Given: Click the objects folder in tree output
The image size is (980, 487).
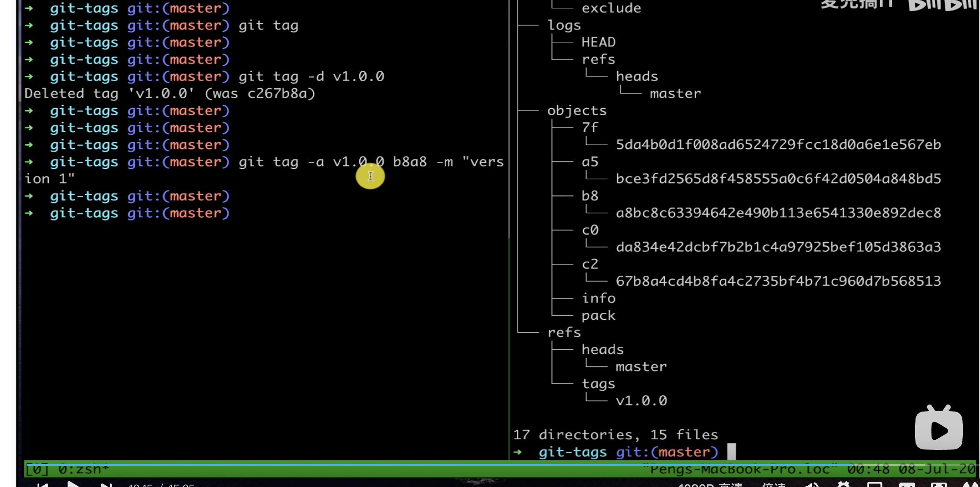Looking at the screenshot, I should coord(577,110).
